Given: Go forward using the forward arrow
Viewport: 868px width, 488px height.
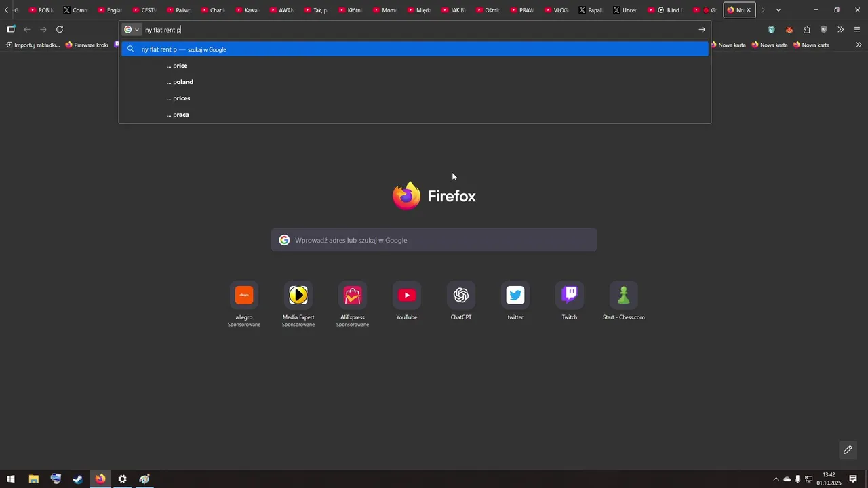Looking at the screenshot, I should tap(43, 29).
